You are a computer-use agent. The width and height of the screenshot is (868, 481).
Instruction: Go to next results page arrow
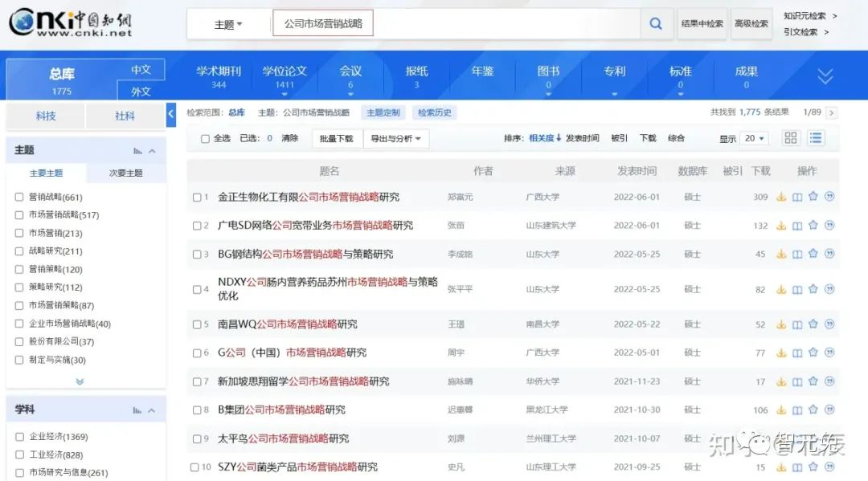point(831,112)
